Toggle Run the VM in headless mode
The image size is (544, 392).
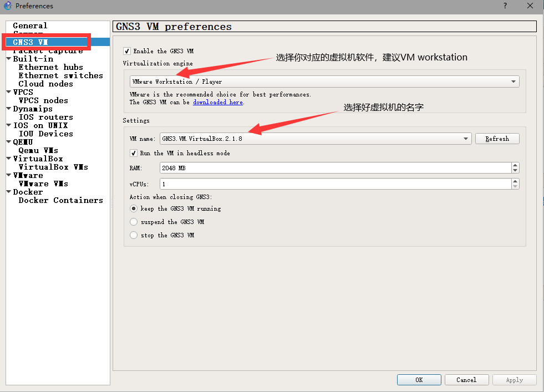(133, 153)
